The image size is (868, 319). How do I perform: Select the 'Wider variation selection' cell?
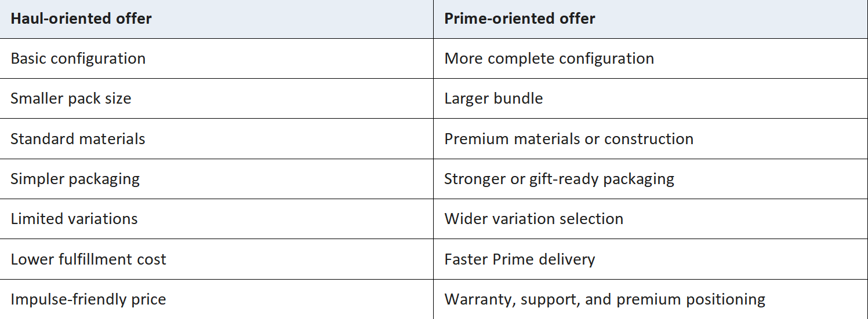tap(651, 219)
